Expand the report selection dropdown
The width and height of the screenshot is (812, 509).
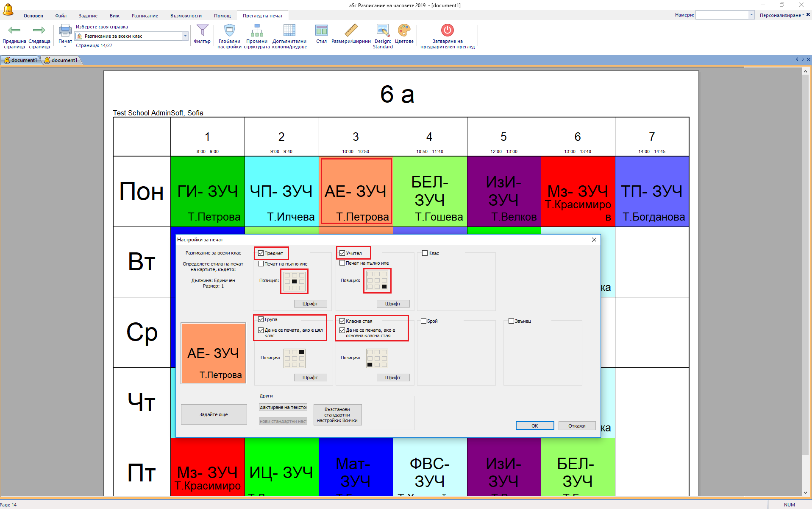pyautogui.click(x=185, y=36)
